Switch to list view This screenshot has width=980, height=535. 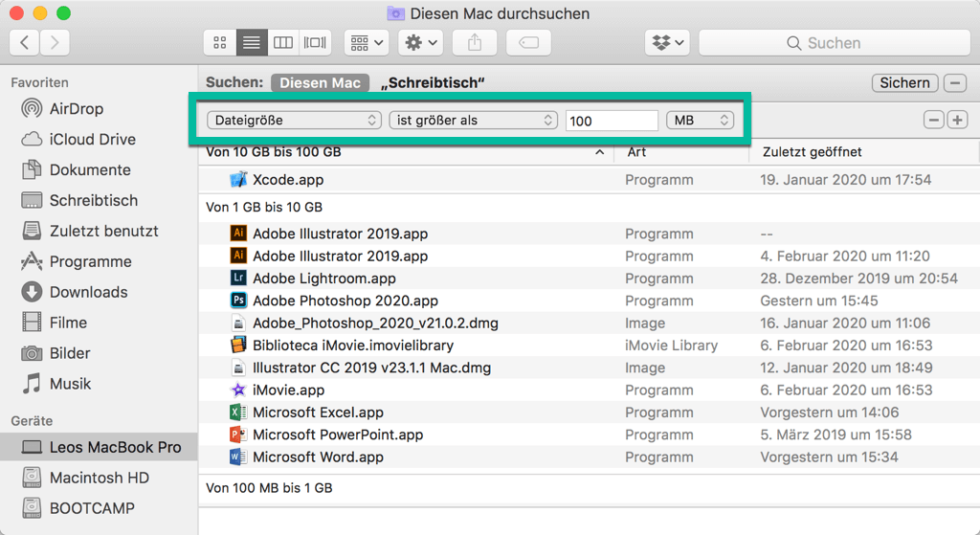[x=252, y=42]
